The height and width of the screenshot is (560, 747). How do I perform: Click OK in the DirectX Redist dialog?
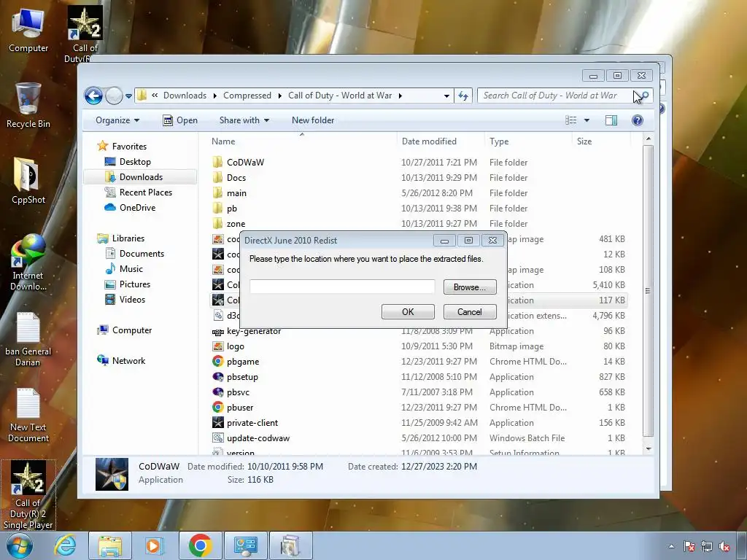pos(408,312)
